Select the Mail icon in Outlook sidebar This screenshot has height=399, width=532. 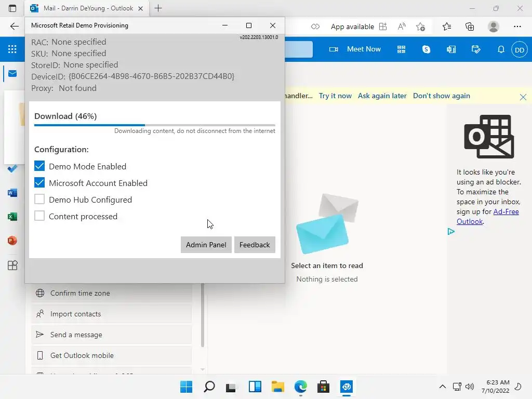pos(12,74)
